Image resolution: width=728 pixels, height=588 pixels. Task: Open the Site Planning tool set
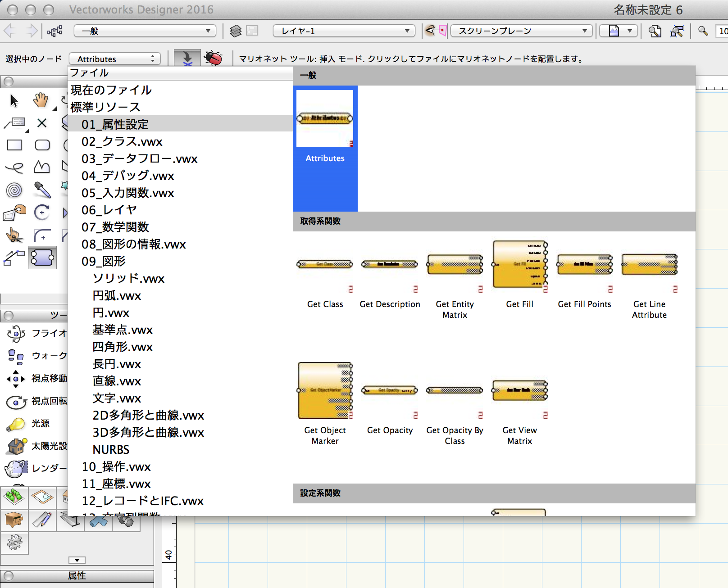pos(14,498)
